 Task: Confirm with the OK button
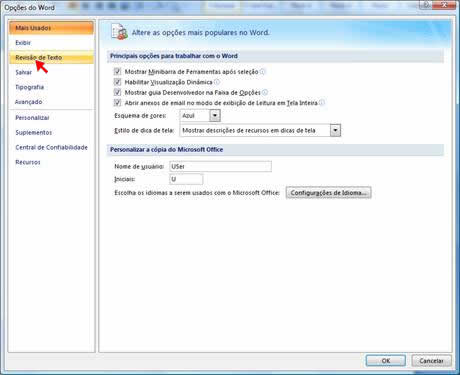coord(386,361)
